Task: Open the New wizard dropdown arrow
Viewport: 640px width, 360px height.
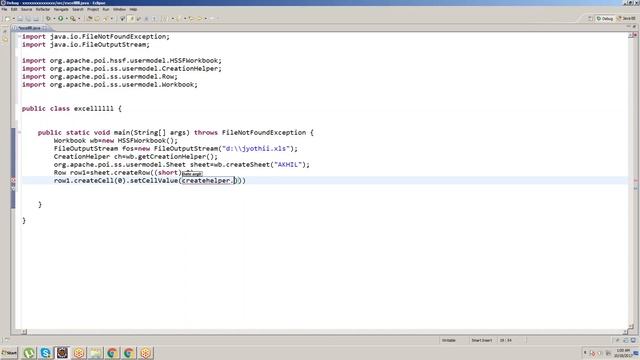Action: coord(13,18)
